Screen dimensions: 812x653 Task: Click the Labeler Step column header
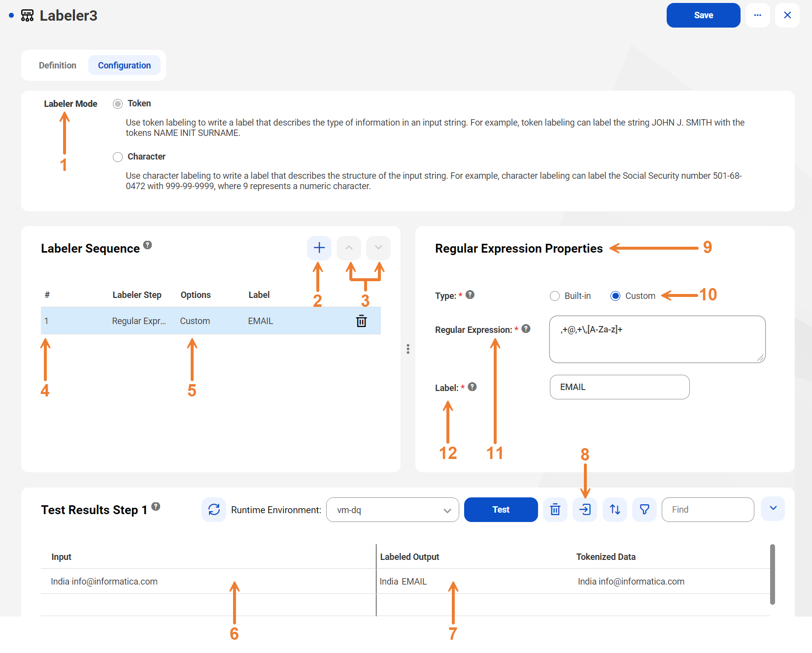(136, 295)
